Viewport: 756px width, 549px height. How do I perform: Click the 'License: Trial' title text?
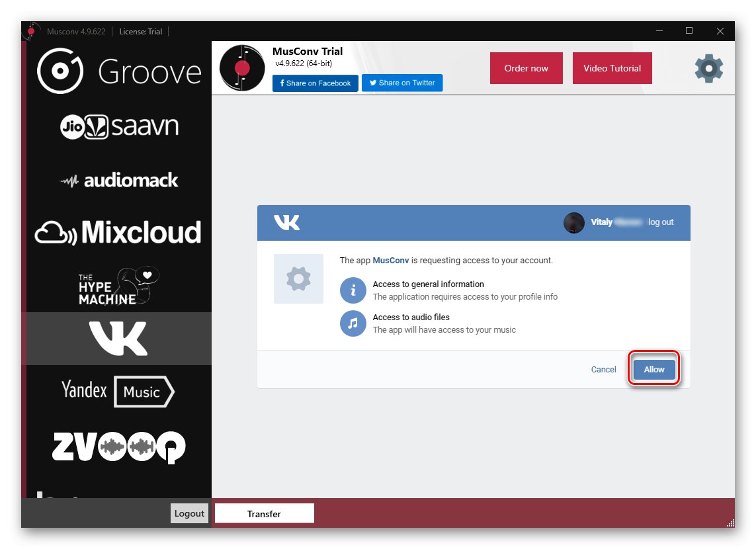140,31
